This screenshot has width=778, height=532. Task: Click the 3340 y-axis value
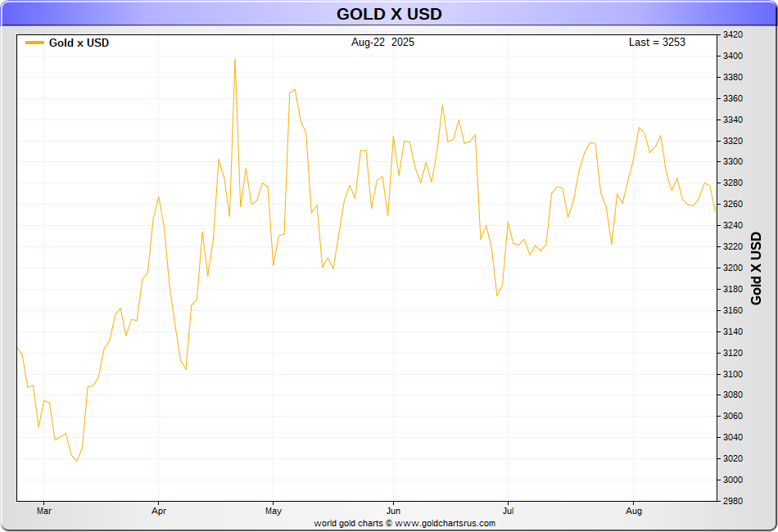click(732, 120)
